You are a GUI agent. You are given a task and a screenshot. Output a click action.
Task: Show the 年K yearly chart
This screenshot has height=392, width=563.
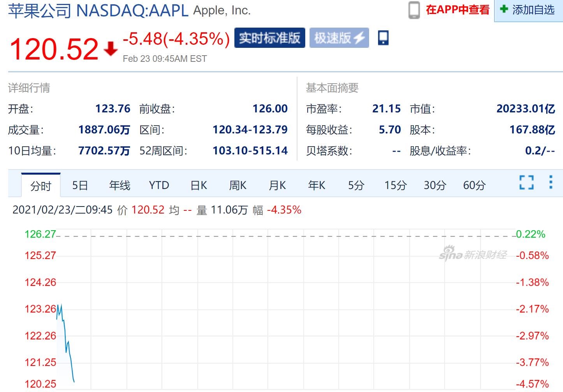[x=317, y=185]
